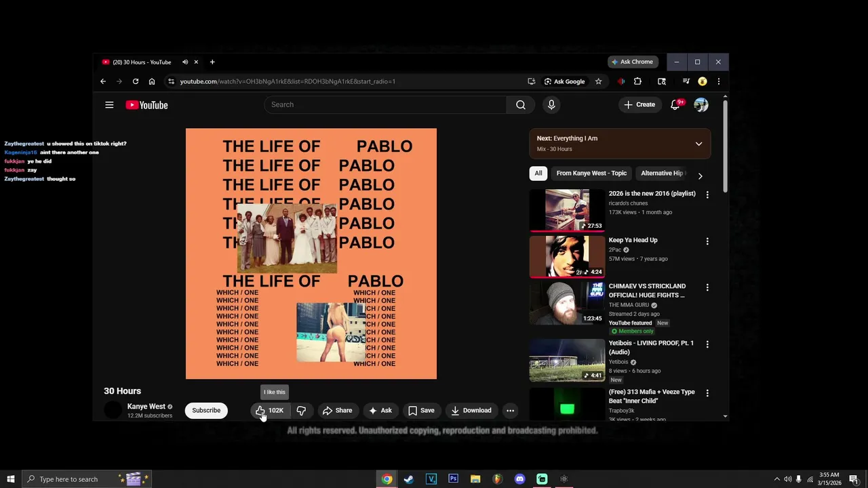This screenshot has width=868, height=488.
Task: Open the Kanye West channel name link
Action: click(146, 406)
